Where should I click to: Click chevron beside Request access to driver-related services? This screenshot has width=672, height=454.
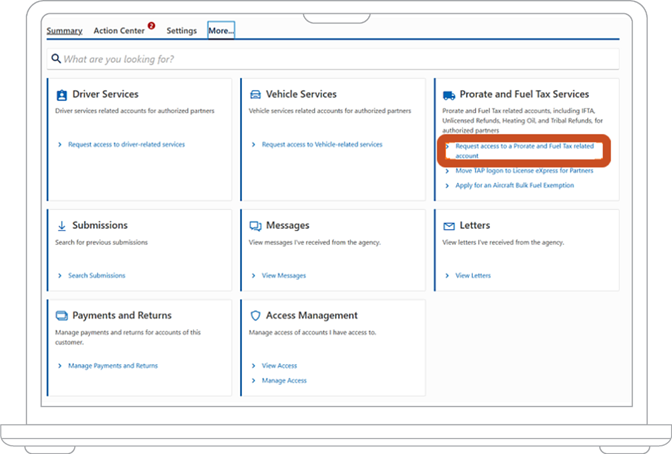(x=60, y=144)
